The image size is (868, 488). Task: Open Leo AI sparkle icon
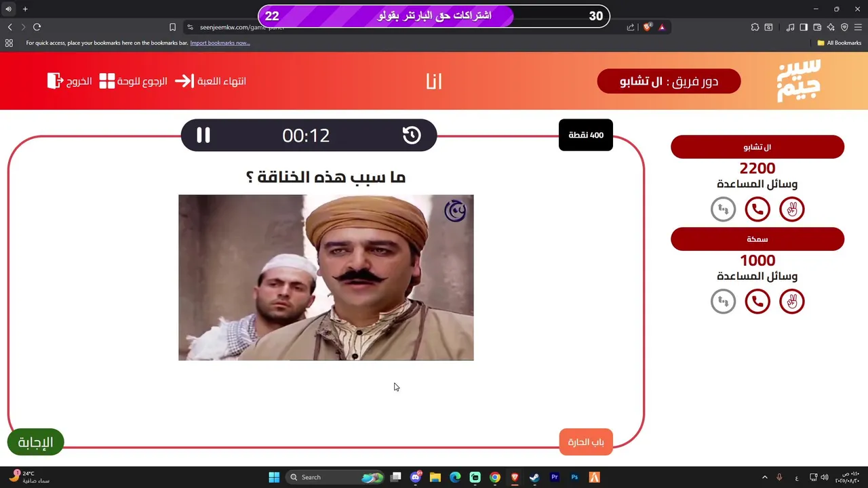click(831, 27)
